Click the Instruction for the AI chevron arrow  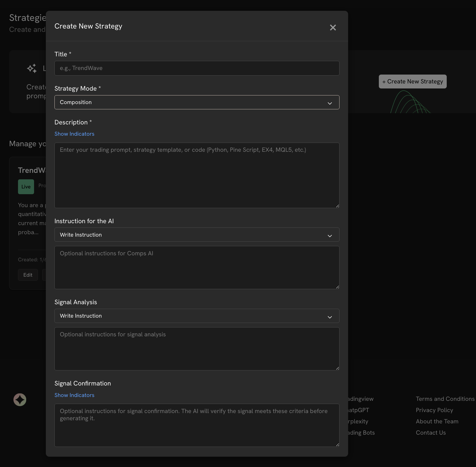(330, 236)
